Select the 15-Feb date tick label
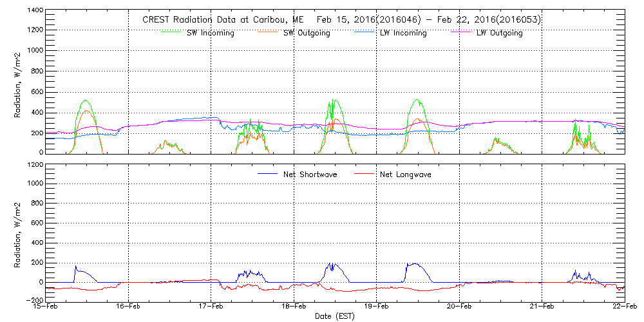Viewport: 644px width, 322px height. [46, 308]
